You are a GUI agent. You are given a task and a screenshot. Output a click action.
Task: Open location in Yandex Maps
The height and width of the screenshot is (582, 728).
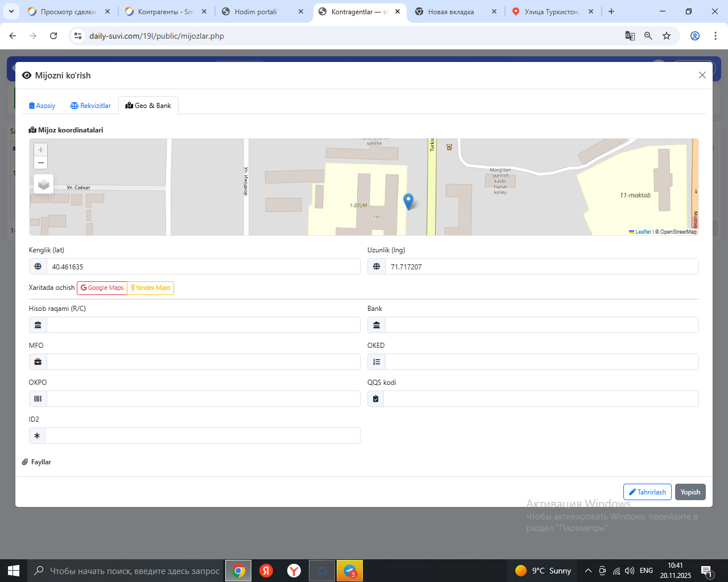(x=151, y=288)
